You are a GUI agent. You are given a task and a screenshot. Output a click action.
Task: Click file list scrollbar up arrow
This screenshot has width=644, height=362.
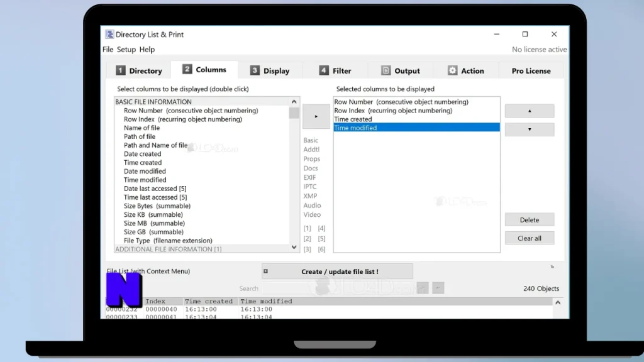558,302
